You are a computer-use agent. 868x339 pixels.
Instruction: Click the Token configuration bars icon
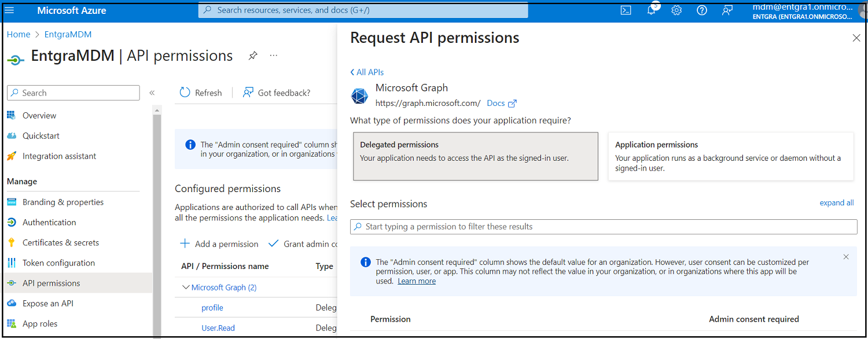click(11, 263)
